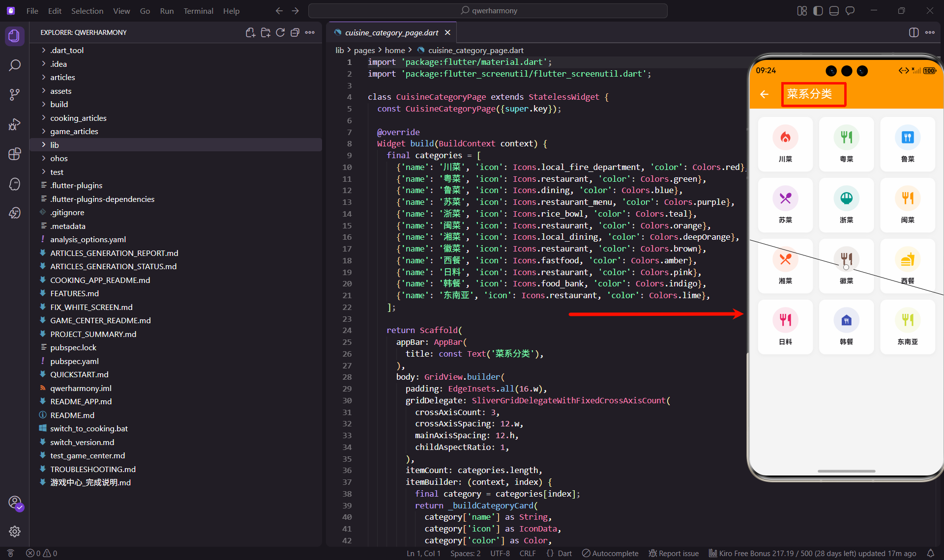Click Report issue in status bar
This screenshot has width=944, height=560.
674,553
